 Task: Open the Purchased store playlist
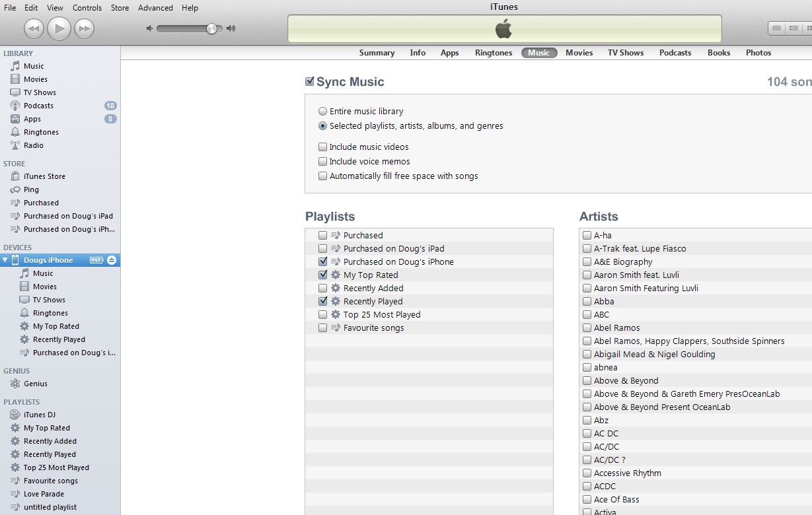pyautogui.click(x=41, y=203)
